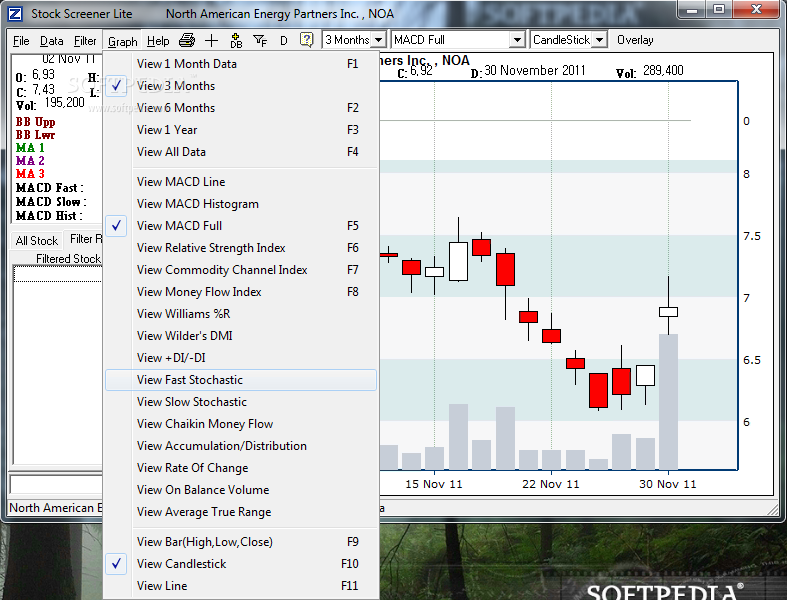The height and width of the screenshot is (600, 787).
Task: Click the input field below stock list
Action: (56, 485)
